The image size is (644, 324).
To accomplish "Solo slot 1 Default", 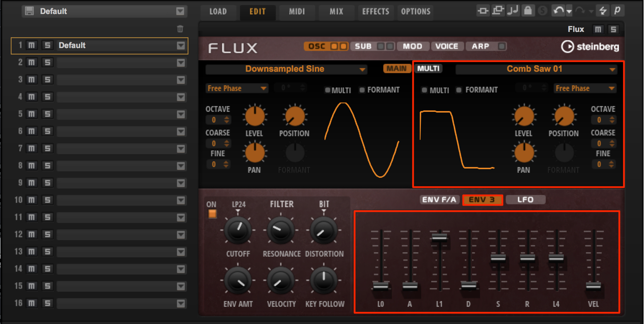I will pyautogui.click(x=47, y=45).
